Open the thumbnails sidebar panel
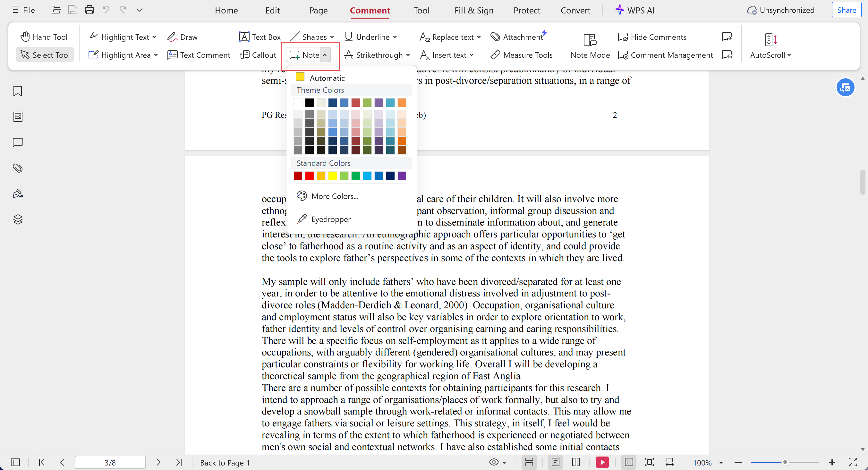 click(18, 116)
